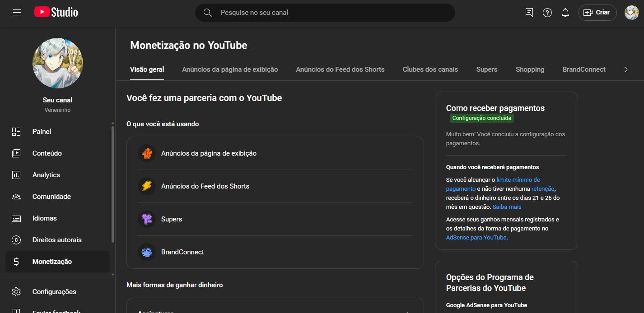Click the Como receber pagamentos heading
This screenshot has height=313, width=644.
pyautogui.click(x=495, y=108)
